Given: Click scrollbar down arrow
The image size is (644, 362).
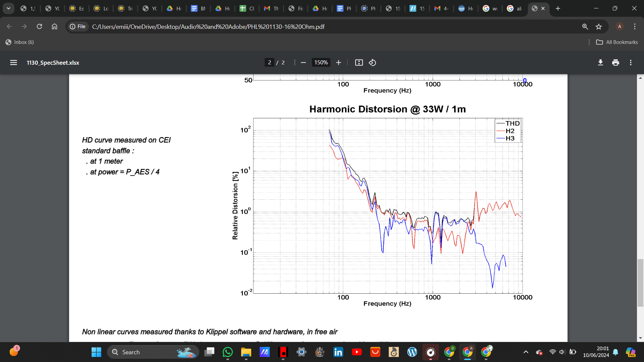Looking at the screenshot, I should [640, 338].
